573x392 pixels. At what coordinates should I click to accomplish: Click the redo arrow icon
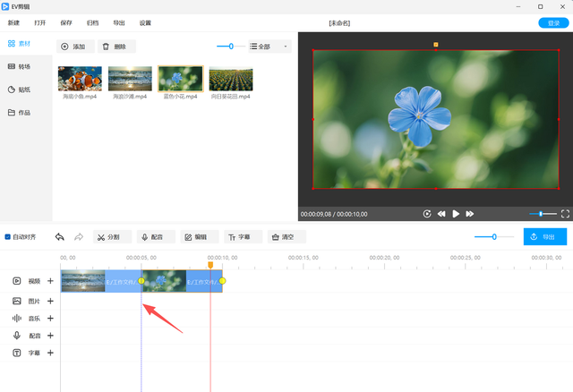pyautogui.click(x=79, y=237)
